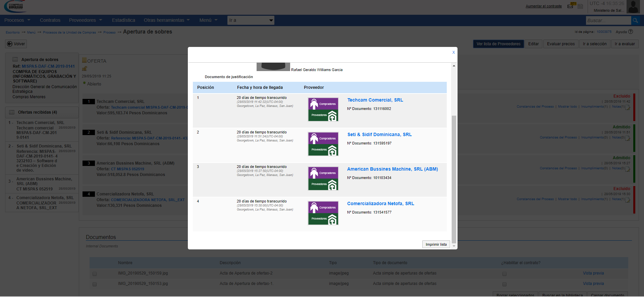Open Compras Dominicana logo home

[15, 6]
